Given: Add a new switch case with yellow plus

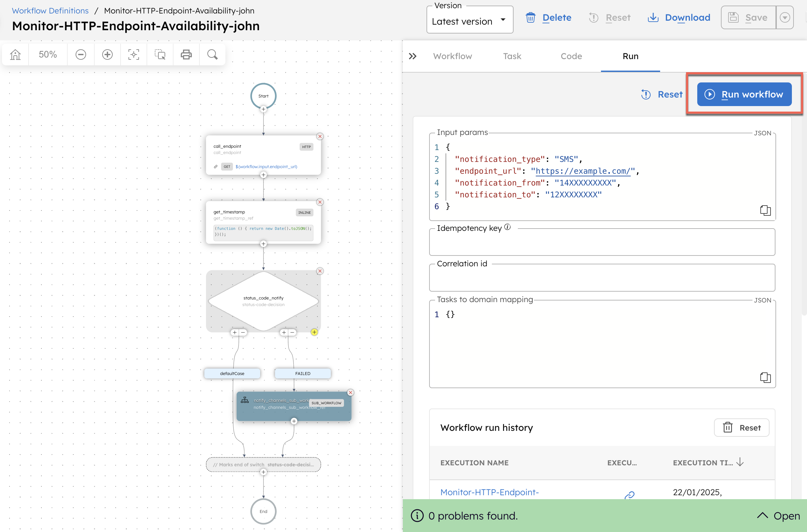Looking at the screenshot, I should [x=314, y=332].
